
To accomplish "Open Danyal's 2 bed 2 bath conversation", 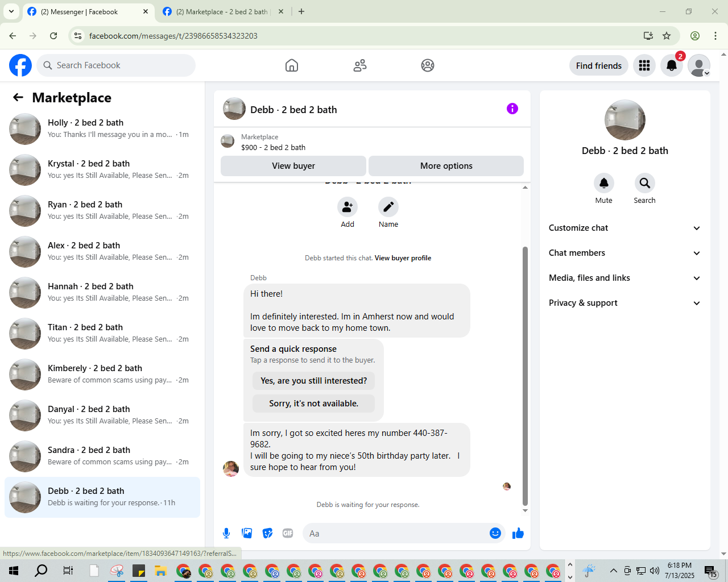I will (x=102, y=415).
